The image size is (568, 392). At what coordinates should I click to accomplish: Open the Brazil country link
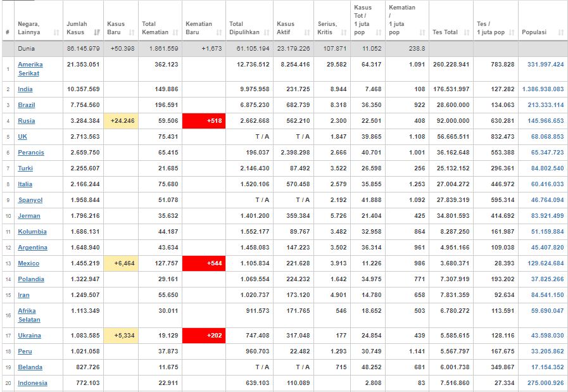tap(27, 105)
